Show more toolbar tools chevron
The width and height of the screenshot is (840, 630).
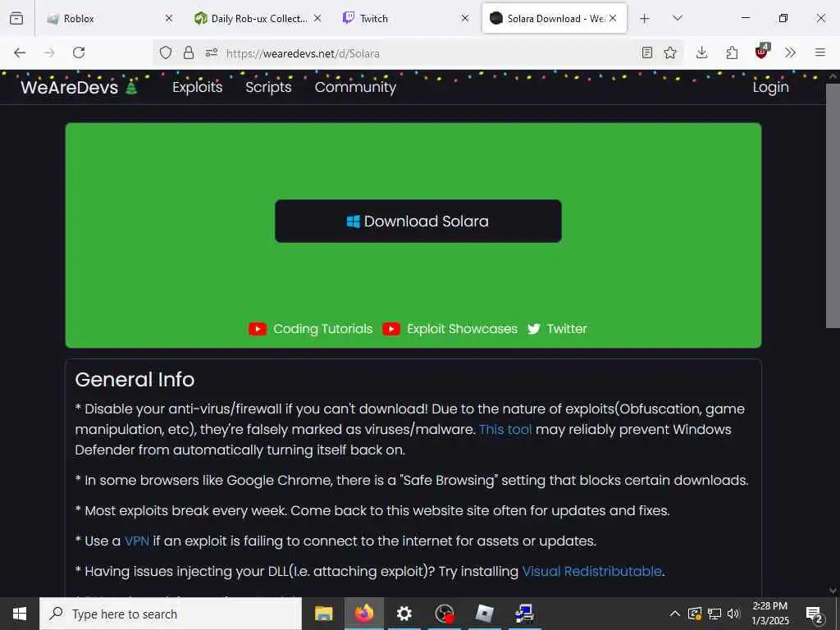790,52
